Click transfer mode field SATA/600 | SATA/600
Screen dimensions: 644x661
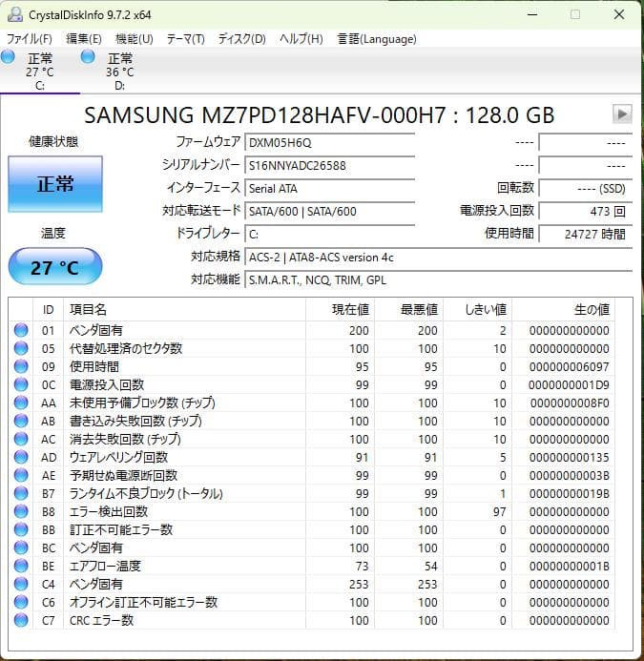(330, 211)
